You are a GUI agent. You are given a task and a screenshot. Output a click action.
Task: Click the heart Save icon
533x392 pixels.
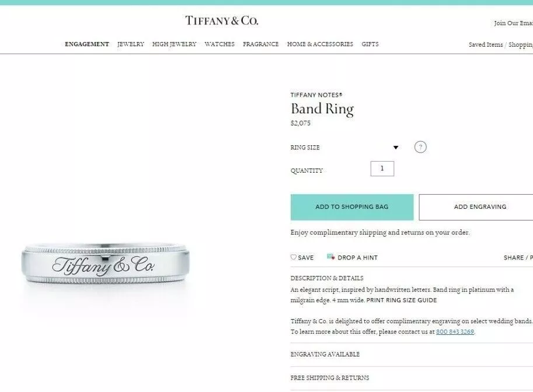(293, 257)
